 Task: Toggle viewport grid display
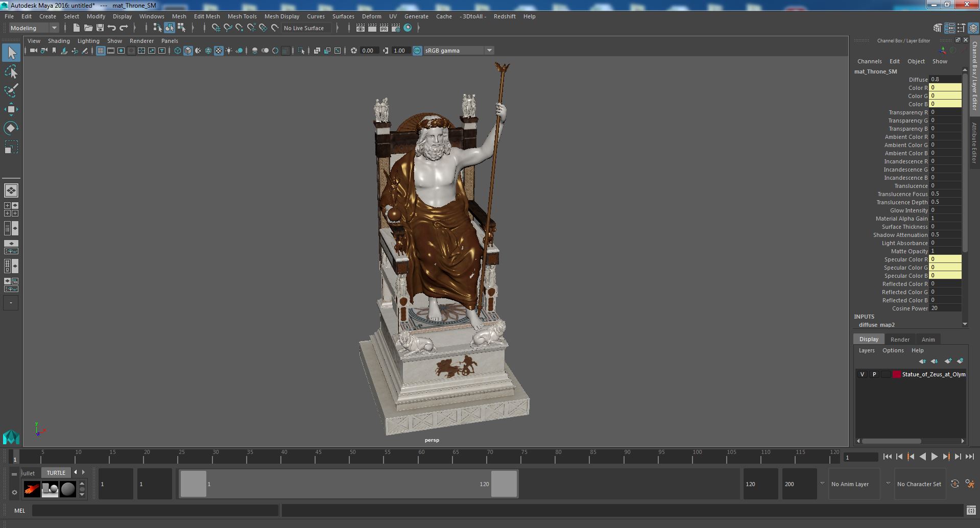point(100,51)
